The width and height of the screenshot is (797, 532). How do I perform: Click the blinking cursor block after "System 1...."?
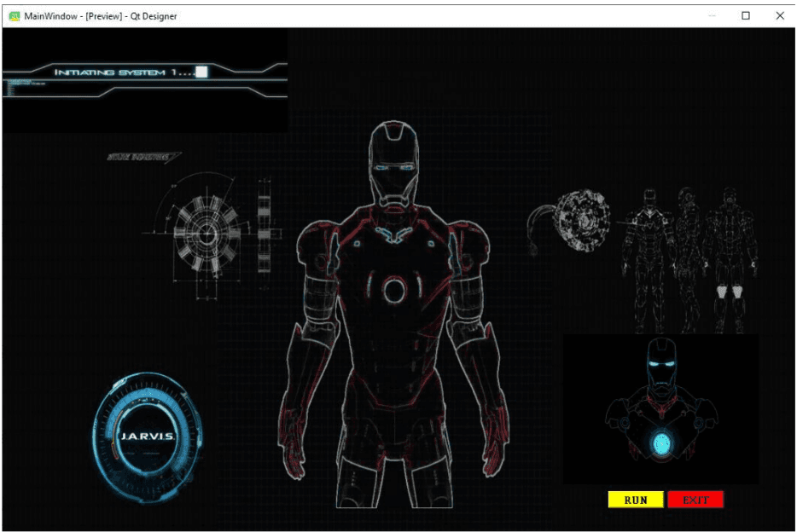[x=201, y=72]
